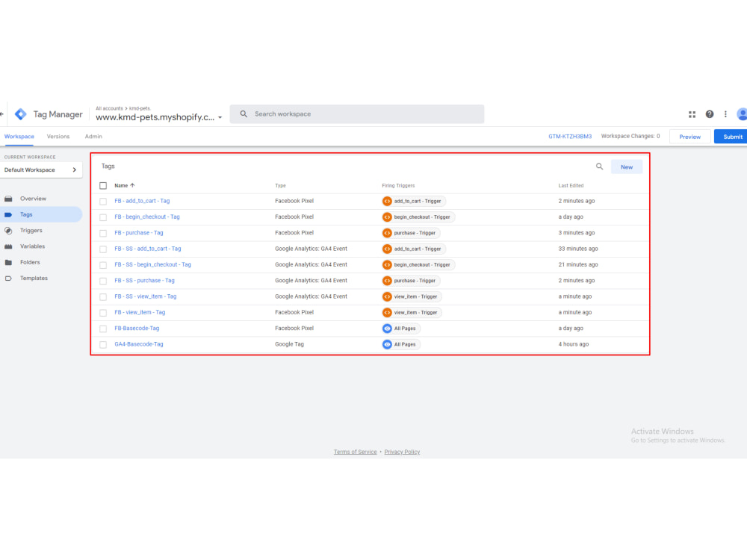Click the trigger icon for FB - add_to_cart - Tag

[x=387, y=202]
